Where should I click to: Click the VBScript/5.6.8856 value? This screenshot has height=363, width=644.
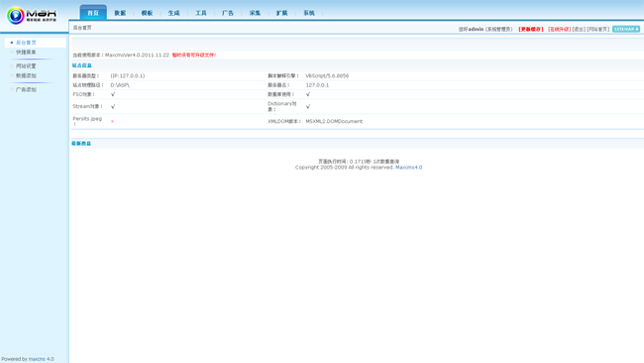tap(327, 76)
